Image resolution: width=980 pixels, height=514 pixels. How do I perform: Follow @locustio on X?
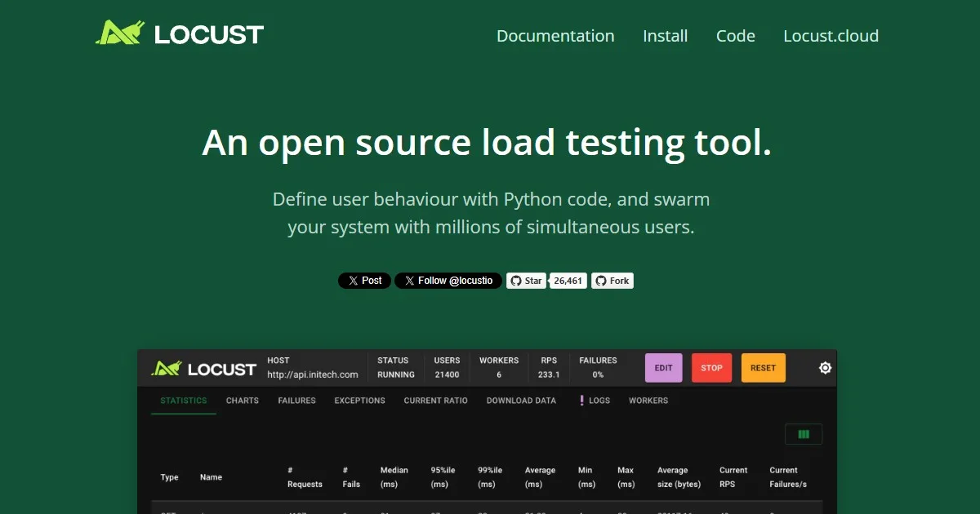click(448, 281)
